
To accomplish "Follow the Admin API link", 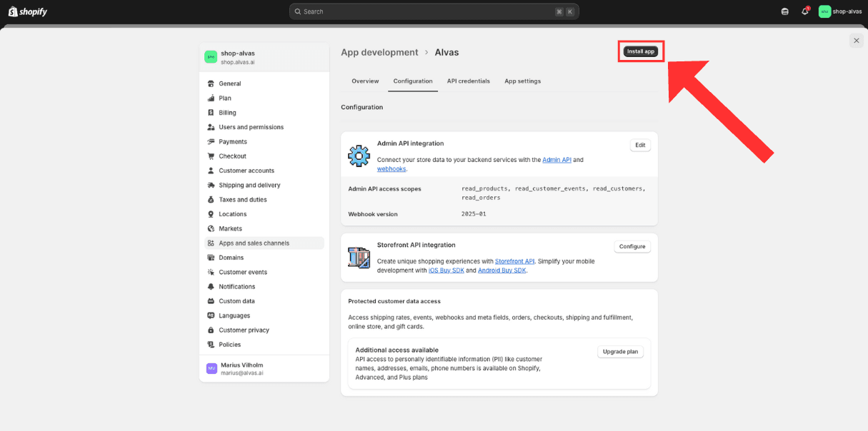I will click(x=557, y=160).
